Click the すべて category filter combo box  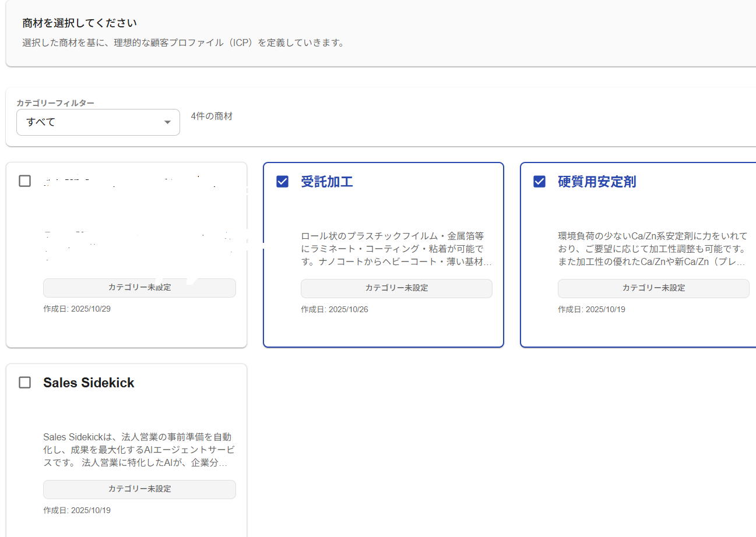pyautogui.click(x=98, y=122)
